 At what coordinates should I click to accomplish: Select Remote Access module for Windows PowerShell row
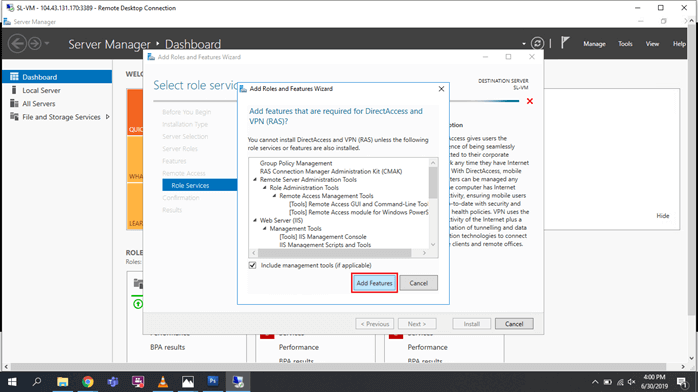[x=358, y=212]
